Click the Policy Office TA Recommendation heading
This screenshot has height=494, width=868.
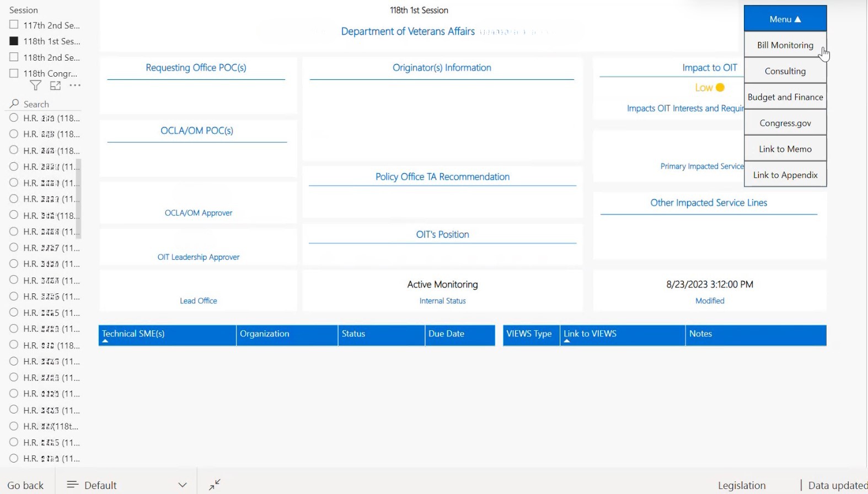tap(442, 176)
